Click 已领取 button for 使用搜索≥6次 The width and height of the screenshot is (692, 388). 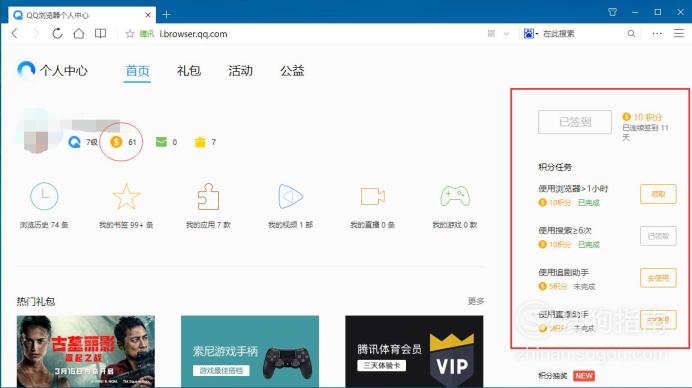click(x=658, y=236)
